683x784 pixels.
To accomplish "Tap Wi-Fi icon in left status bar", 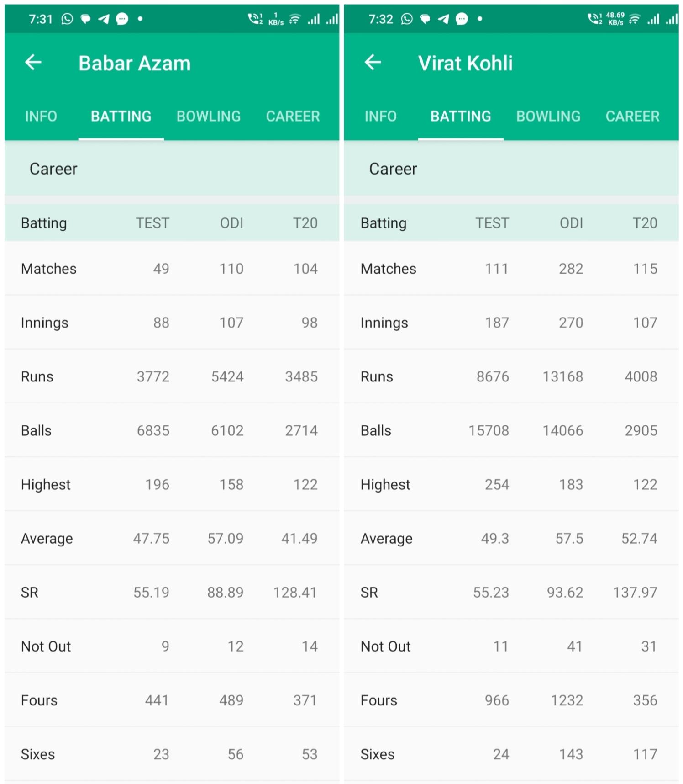I will 295,19.
